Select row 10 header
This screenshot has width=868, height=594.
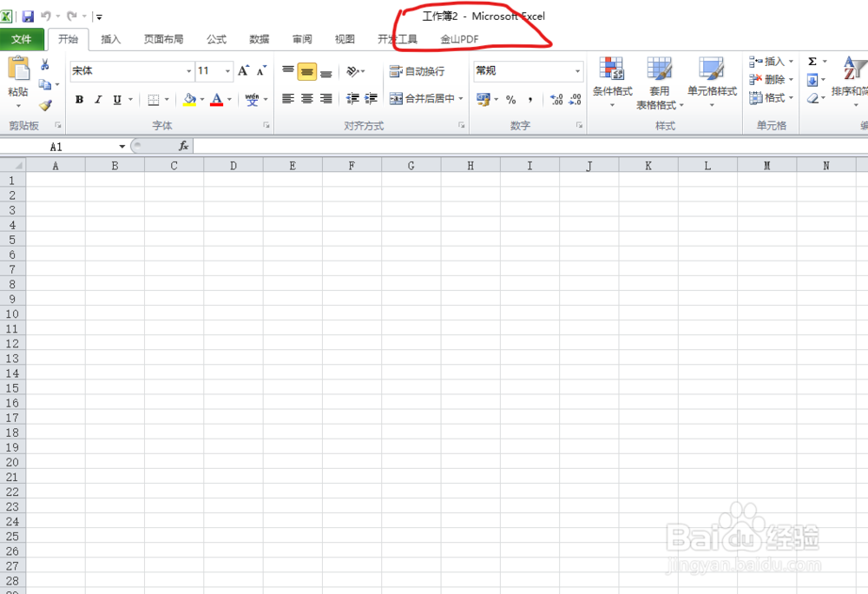point(12,313)
